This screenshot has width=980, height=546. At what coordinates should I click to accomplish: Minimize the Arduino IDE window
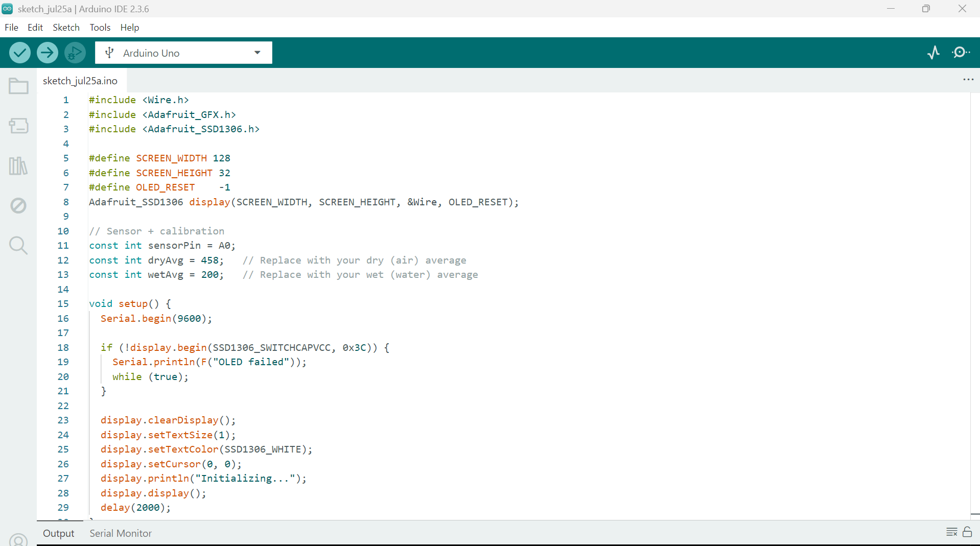(x=891, y=9)
